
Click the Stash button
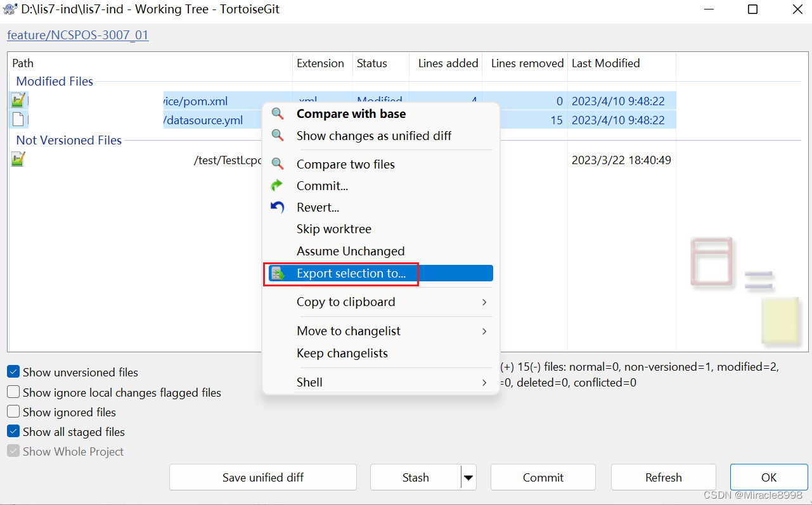click(x=416, y=477)
